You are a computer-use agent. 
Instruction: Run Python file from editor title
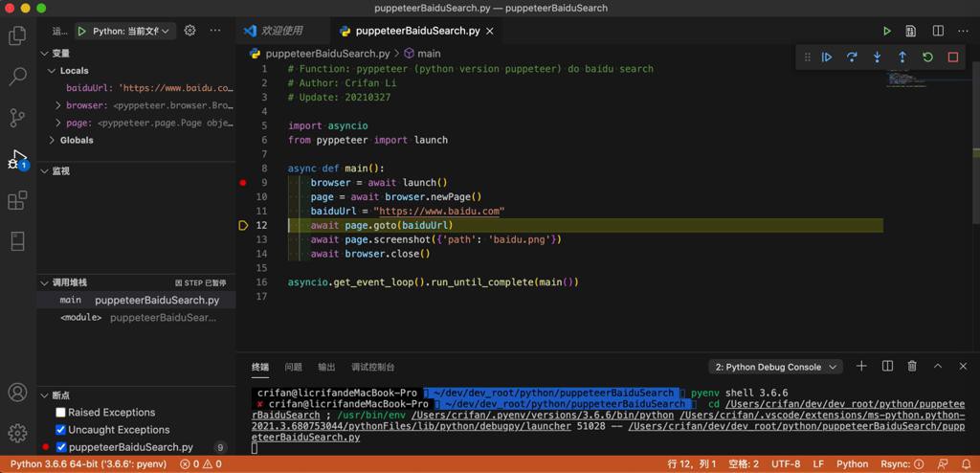coord(886,31)
